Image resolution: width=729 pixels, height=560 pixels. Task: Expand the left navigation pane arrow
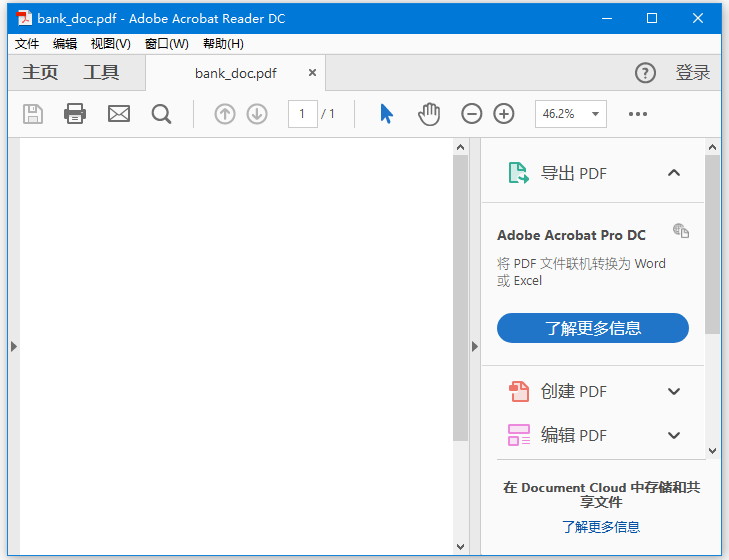click(14, 347)
